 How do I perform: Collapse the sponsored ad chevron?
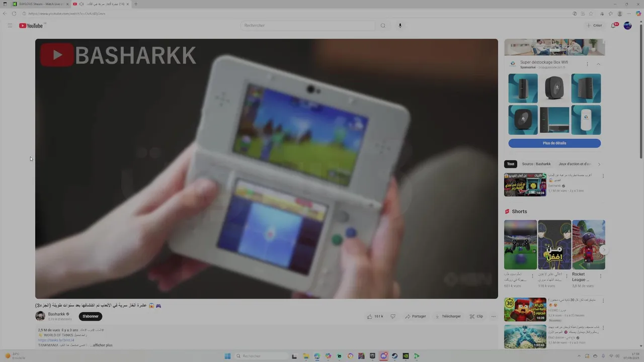coord(598,64)
